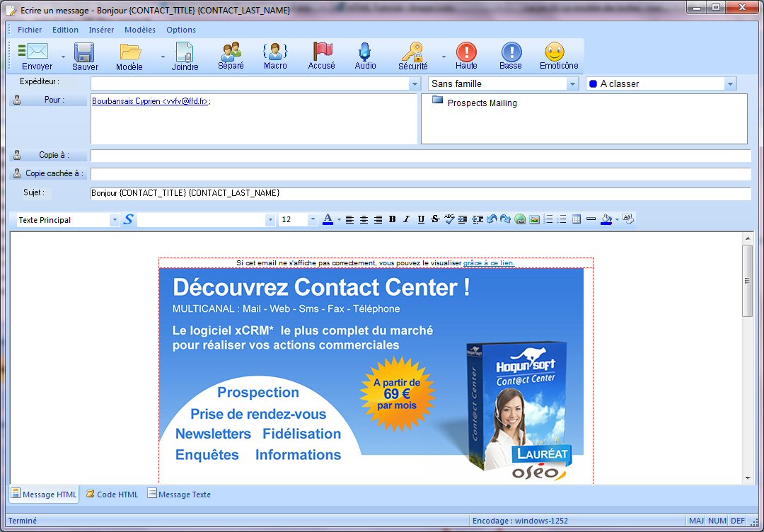This screenshot has width=764, height=532.
Task: Click the blue S style icon
Action: [128, 220]
